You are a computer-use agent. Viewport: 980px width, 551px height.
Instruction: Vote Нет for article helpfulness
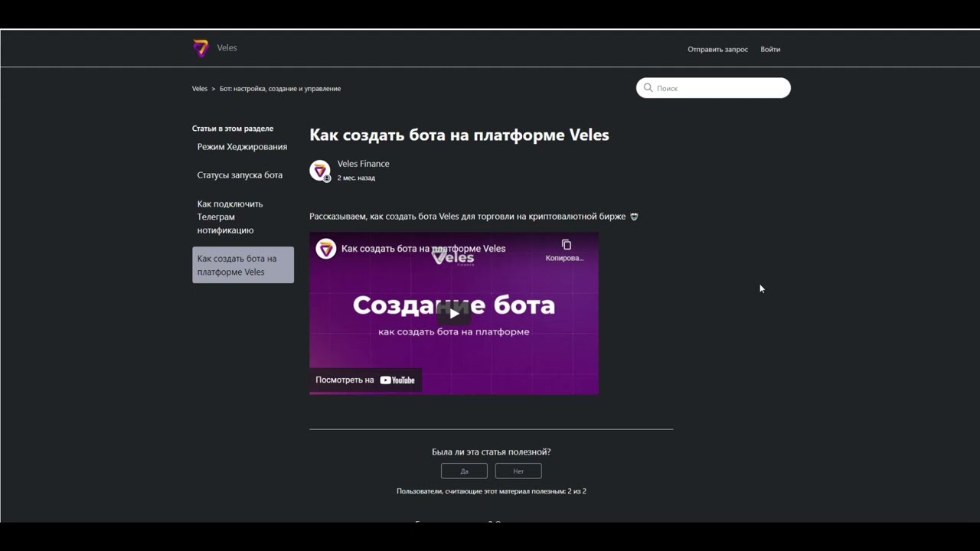coord(518,471)
